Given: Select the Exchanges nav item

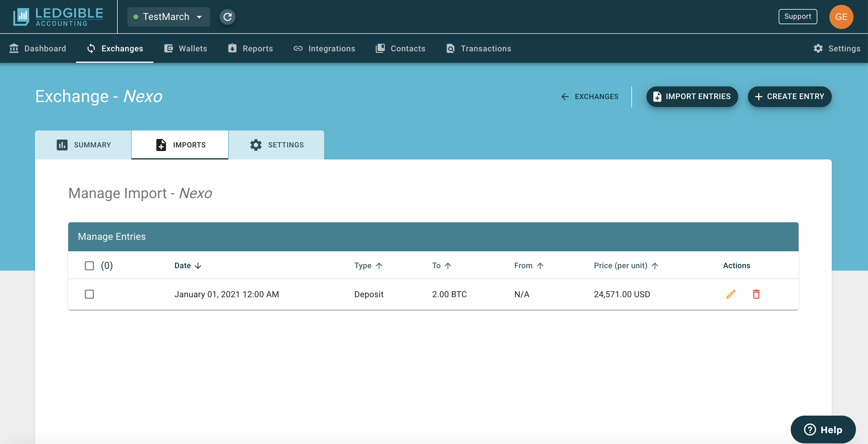Looking at the screenshot, I should tap(115, 49).
